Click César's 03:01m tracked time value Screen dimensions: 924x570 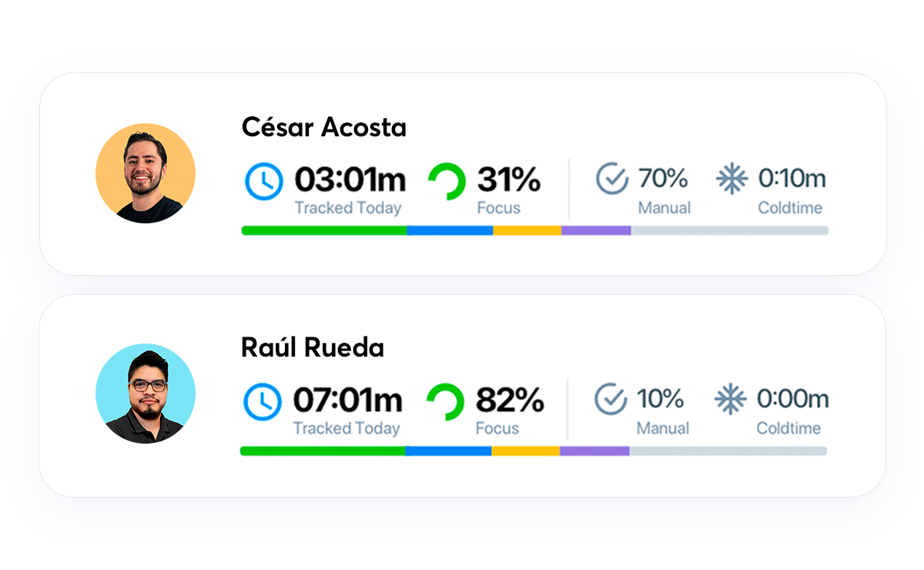tap(350, 179)
